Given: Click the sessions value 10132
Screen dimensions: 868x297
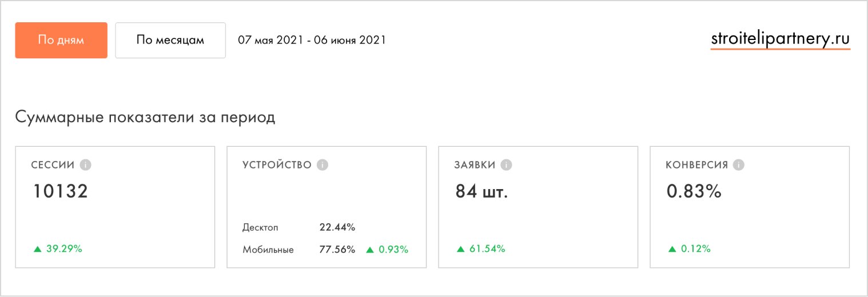Looking at the screenshot, I should click(60, 191).
